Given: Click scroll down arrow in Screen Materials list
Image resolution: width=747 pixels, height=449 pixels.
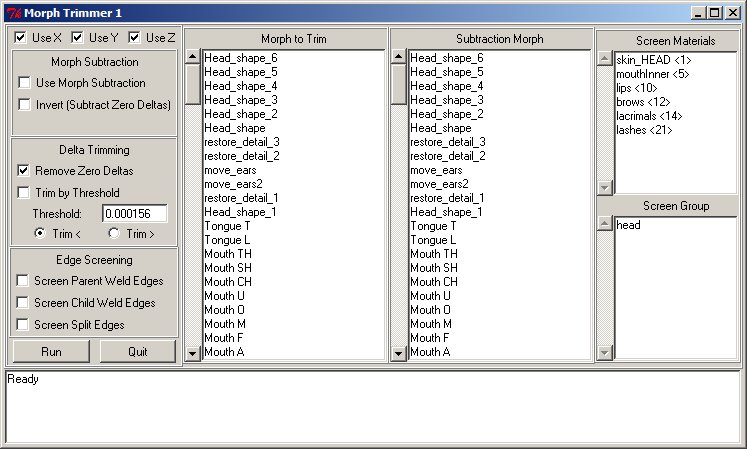Looking at the screenshot, I should tap(603, 187).
